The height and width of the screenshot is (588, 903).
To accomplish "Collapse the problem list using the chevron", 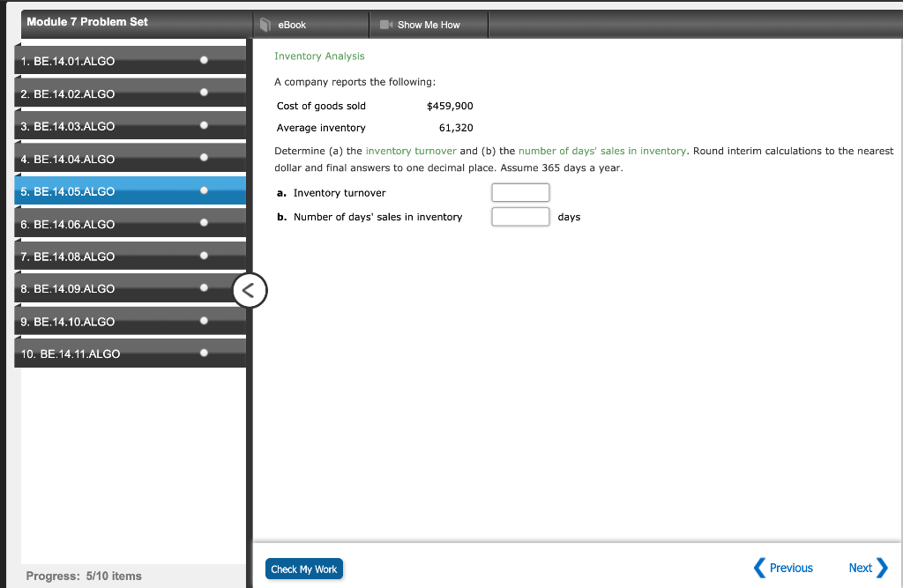I will tap(250, 290).
